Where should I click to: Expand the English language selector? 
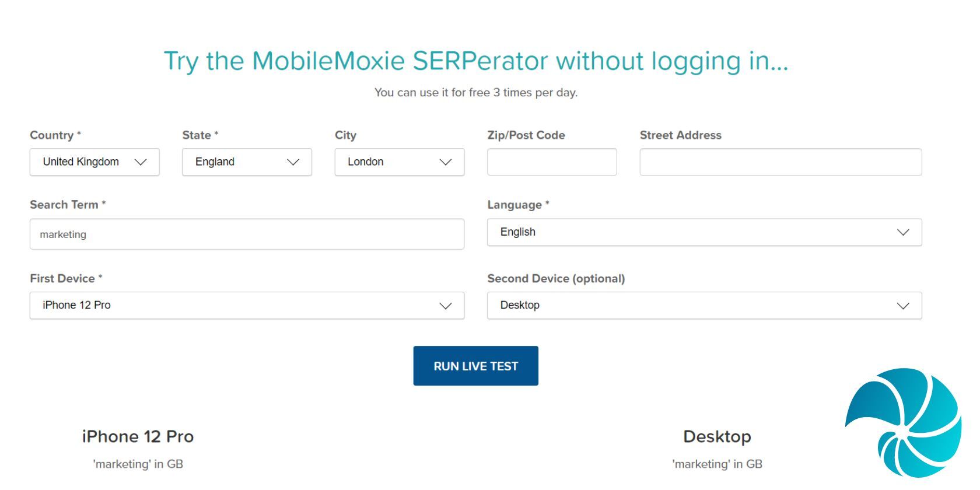688,232
